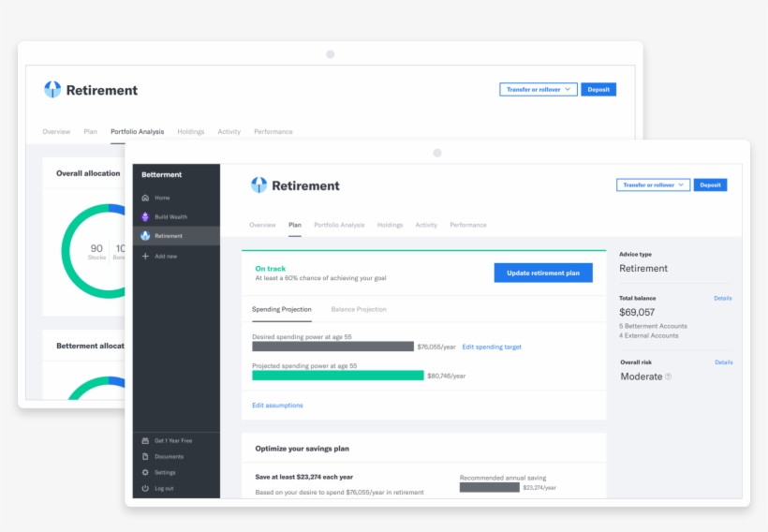Screen dimensions: 768x532
Task: Choose Add new in the sidebar
Action: 166,257
